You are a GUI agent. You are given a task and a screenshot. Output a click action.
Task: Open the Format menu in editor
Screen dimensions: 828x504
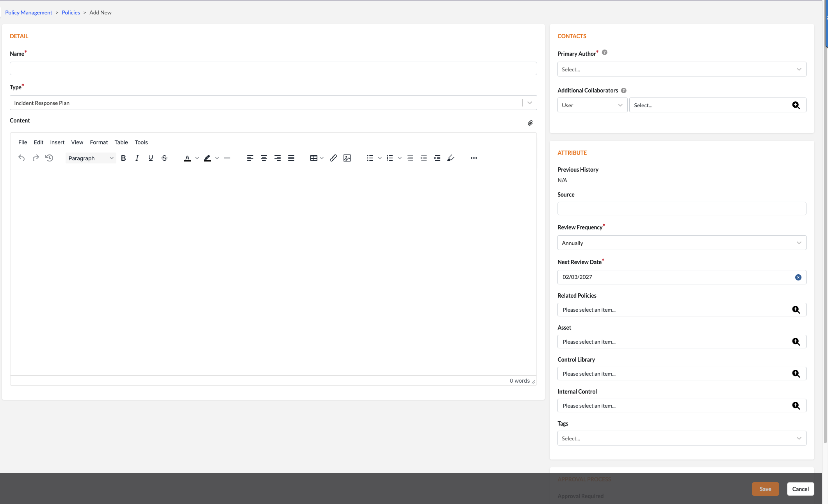coord(99,142)
